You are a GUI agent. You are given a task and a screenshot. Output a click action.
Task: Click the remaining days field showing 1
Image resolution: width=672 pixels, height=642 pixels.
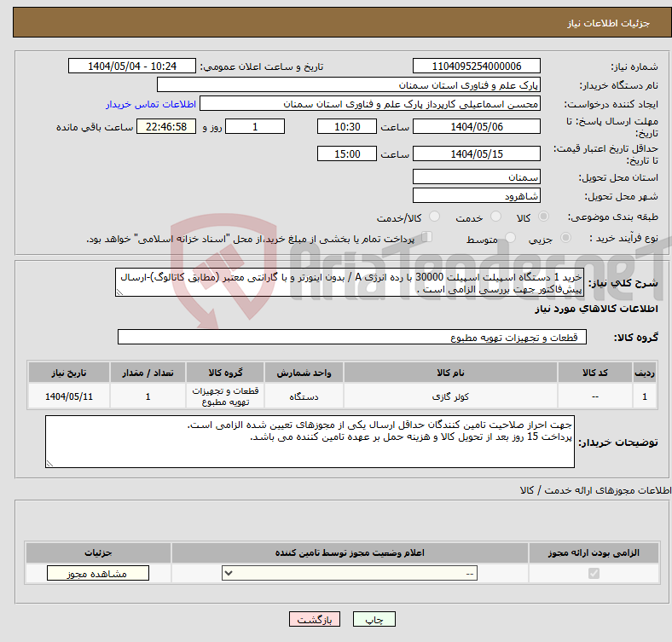[255, 126]
